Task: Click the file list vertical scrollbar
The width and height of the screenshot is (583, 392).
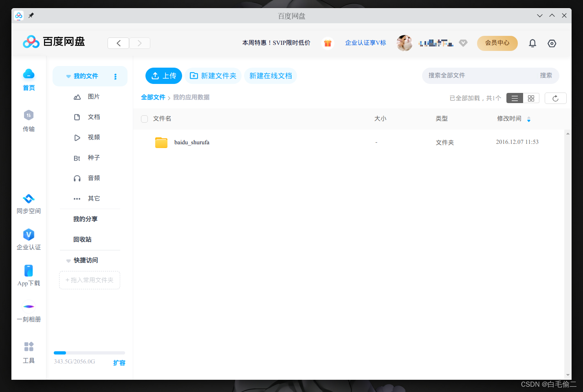Action: click(x=568, y=254)
